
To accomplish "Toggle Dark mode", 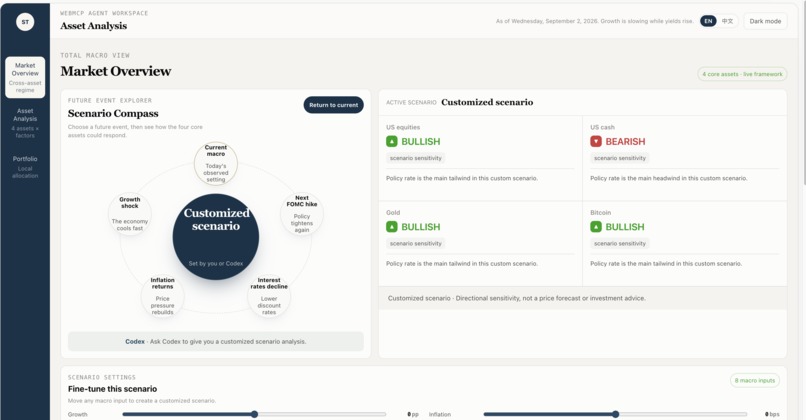I will point(765,21).
